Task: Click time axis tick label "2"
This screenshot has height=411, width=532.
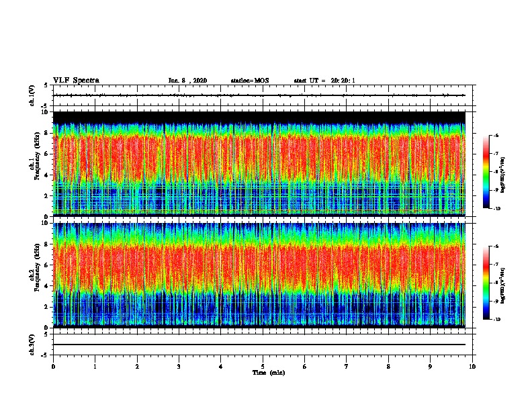Action: (137, 366)
